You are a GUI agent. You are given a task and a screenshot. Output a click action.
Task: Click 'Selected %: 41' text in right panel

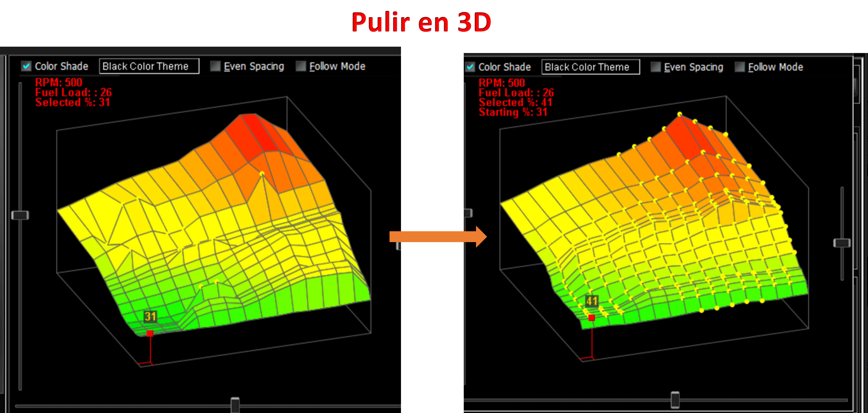[x=515, y=102]
